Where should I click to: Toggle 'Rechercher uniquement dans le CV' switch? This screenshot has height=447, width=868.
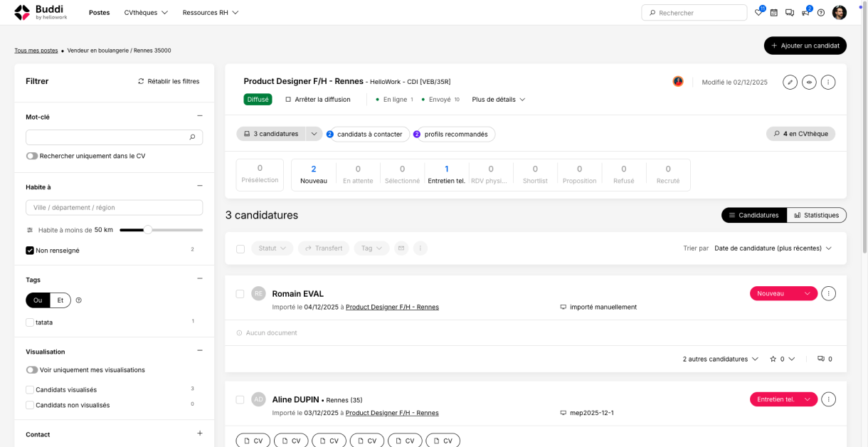coord(32,156)
